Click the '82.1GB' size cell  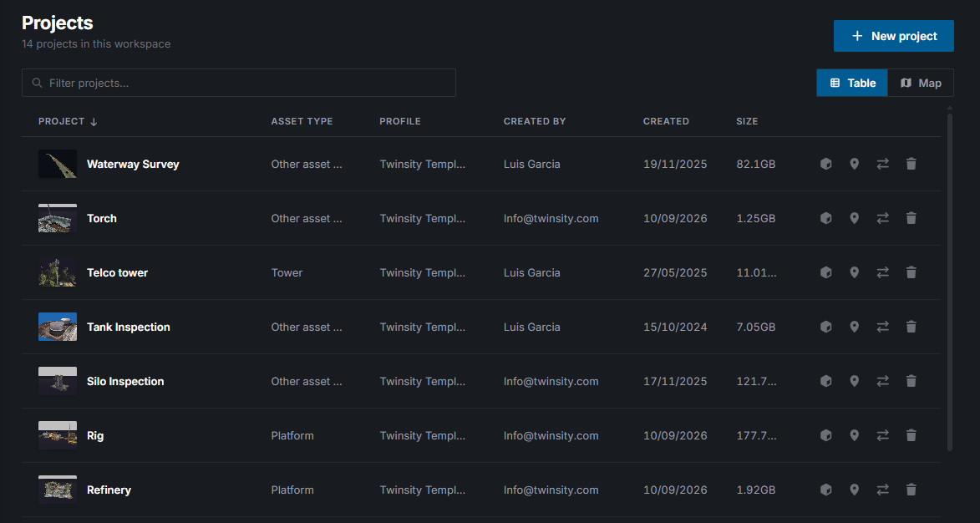(755, 165)
